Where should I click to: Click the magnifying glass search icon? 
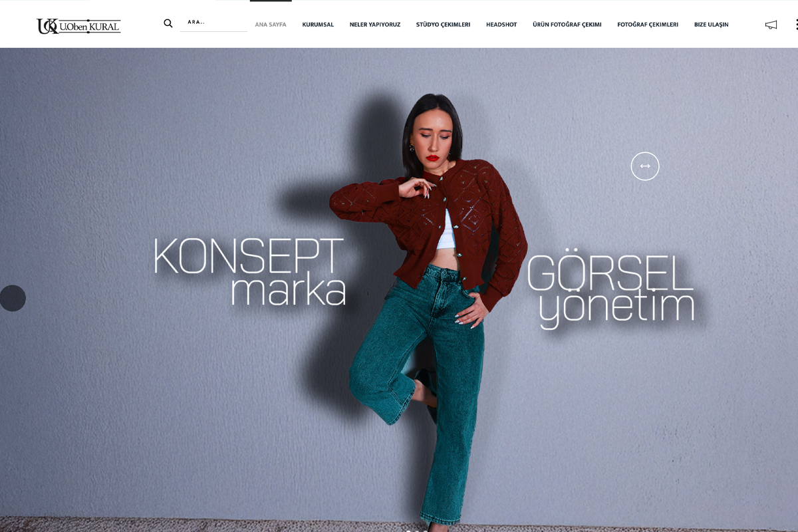click(x=168, y=23)
